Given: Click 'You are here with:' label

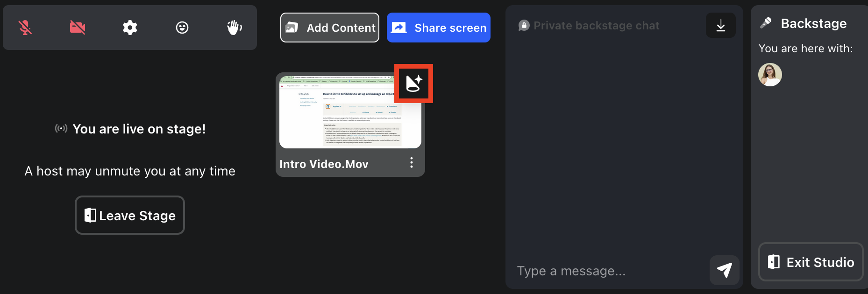Looking at the screenshot, I should (x=806, y=49).
